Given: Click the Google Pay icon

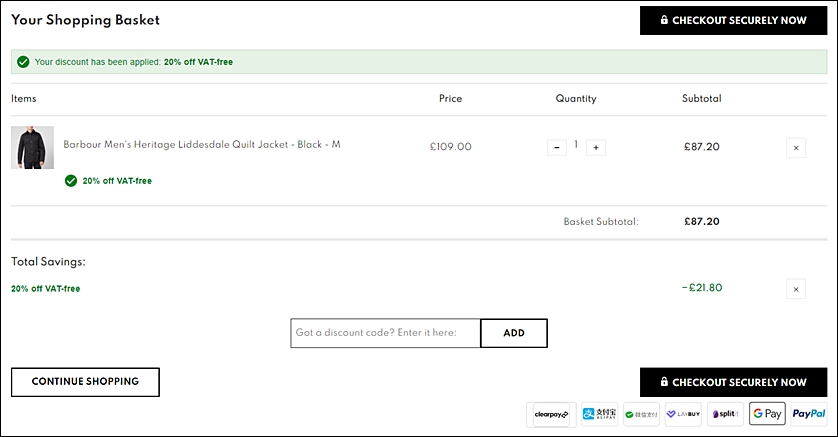Looking at the screenshot, I should click(x=767, y=413).
